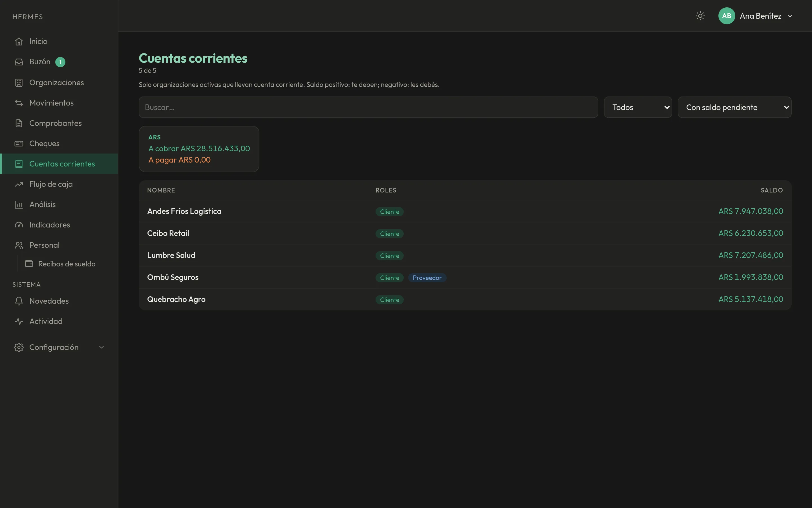
Task: Click the NOMBRE column header
Action: tap(161, 190)
